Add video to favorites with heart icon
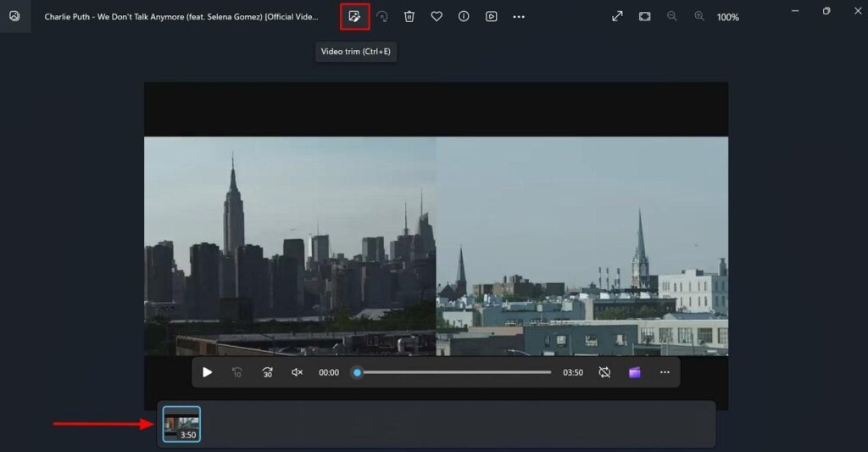 (437, 17)
